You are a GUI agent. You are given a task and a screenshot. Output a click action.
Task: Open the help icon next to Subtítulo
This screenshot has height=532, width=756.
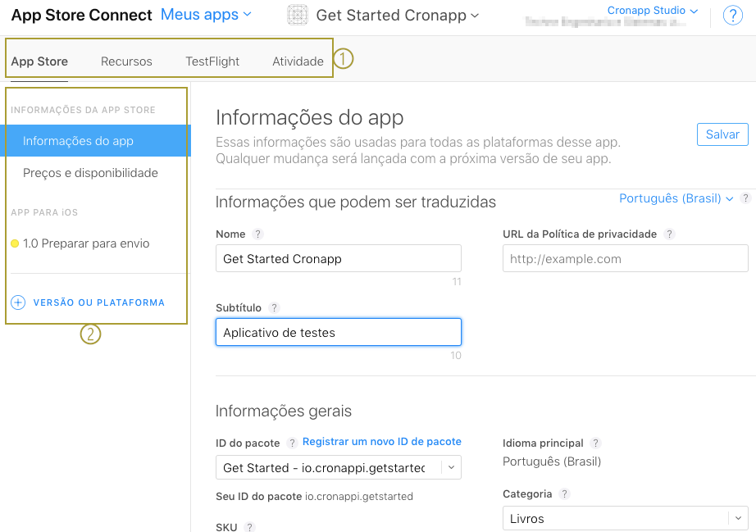[x=275, y=308]
